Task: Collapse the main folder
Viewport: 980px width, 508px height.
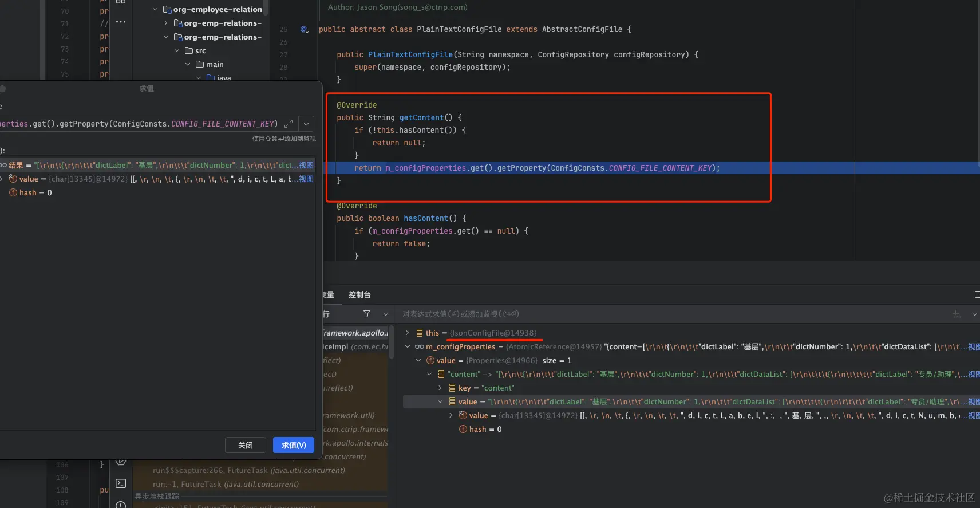Action: (188, 64)
